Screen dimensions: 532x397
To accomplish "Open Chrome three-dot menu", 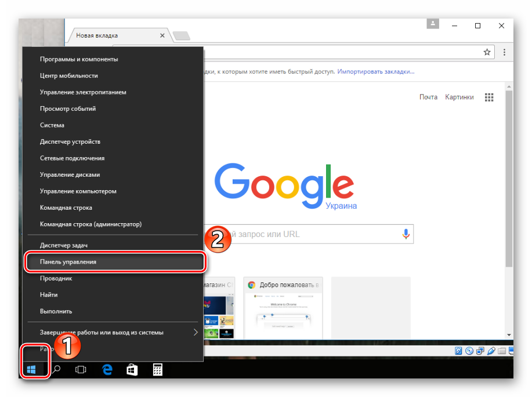I will 504,52.
